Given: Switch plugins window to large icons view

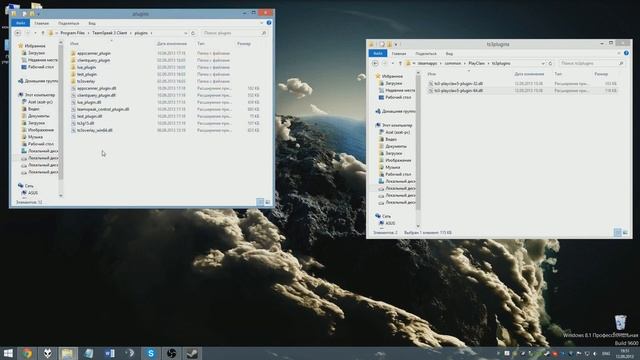Looking at the screenshot, I should (x=268, y=202).
